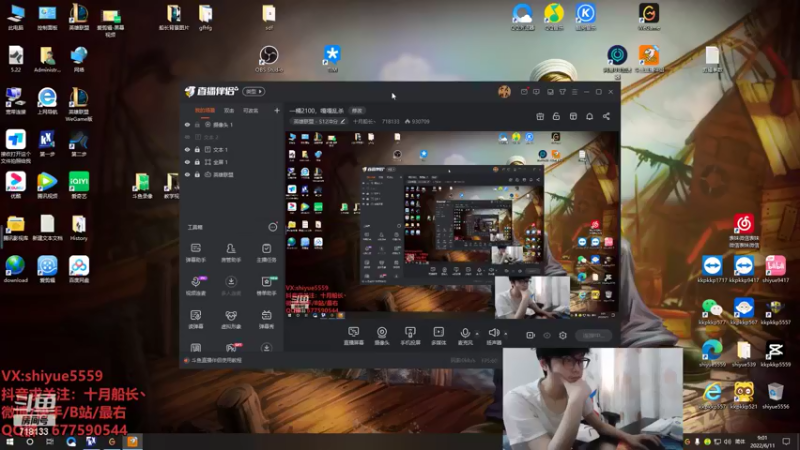Click the room number 718133 in header
Image resolution: width=800 pixels, height=450 pixels.
390,121
